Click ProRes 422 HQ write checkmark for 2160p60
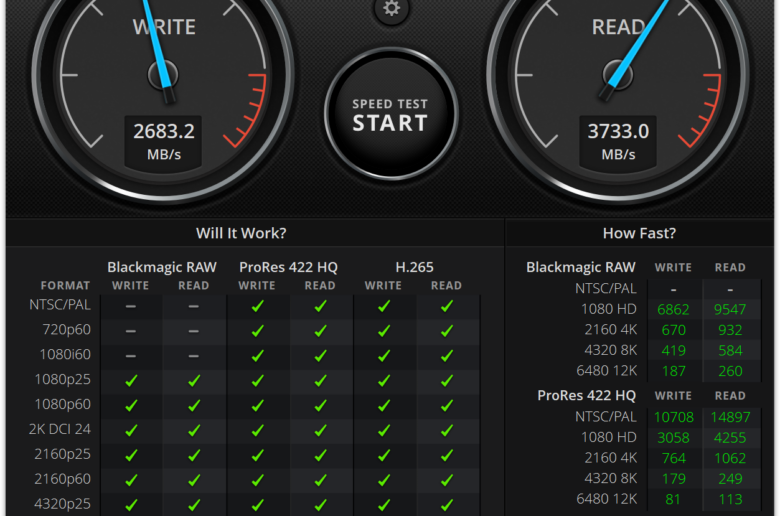The width and height of the screenshot is (780, 516). pyautogui.click(x=257, y=480)
